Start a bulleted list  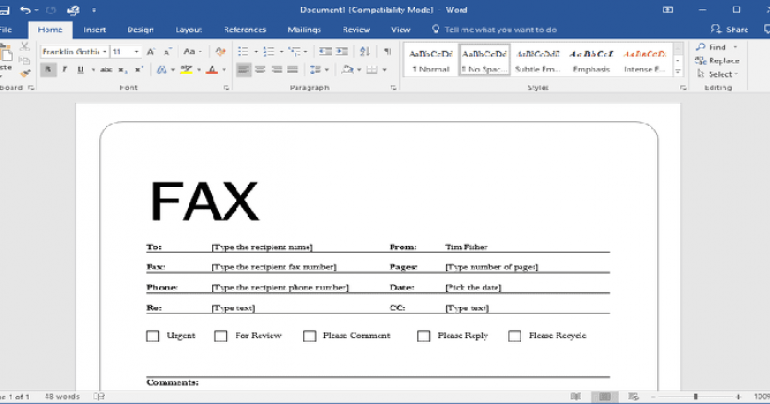pyautogui.click(x=243, y=52)
